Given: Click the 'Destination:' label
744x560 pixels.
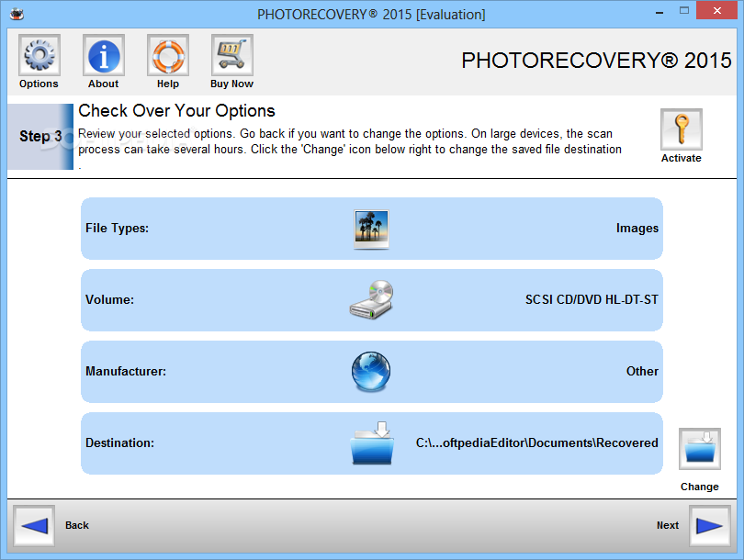Looking at the screenshot, I should point(119,442).
